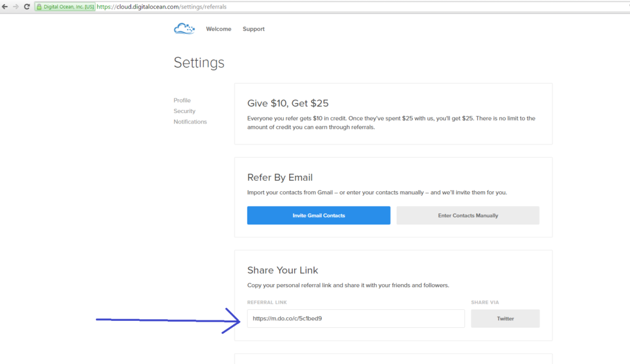Reload the page with the refresh icon

[x=27, y=7]
